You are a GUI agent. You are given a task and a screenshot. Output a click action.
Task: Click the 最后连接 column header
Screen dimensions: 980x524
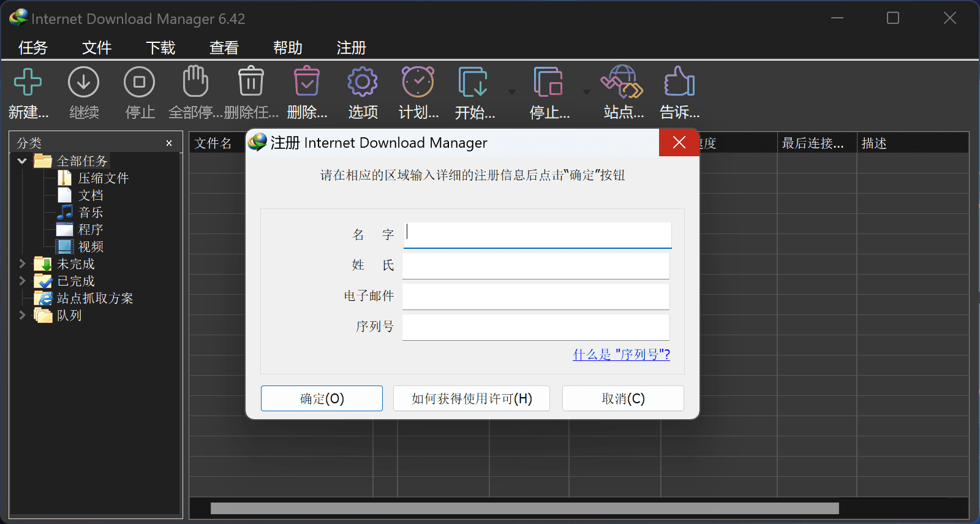(x=817, y=143)
